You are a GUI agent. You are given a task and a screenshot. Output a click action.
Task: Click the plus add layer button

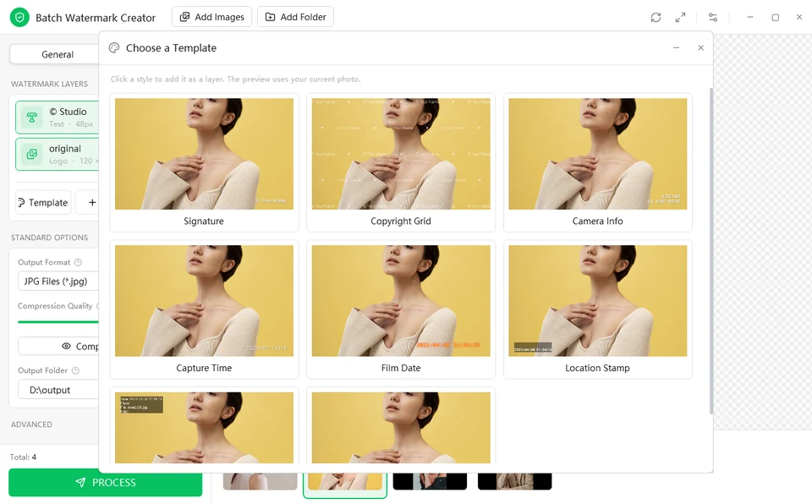[91, 203]
